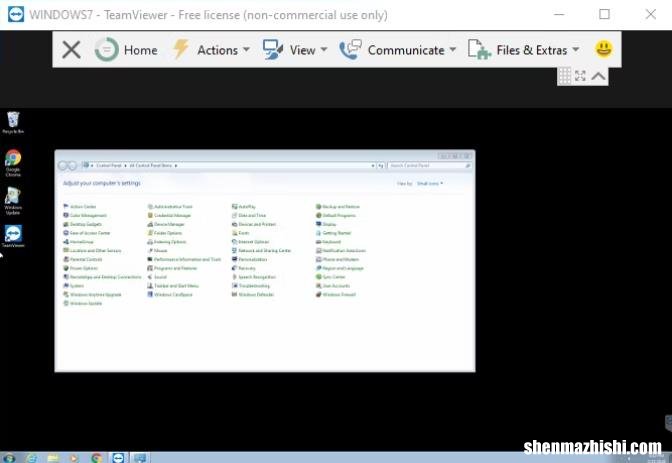
Task: Click the smiley feedback icon
Action: [603, 49]
